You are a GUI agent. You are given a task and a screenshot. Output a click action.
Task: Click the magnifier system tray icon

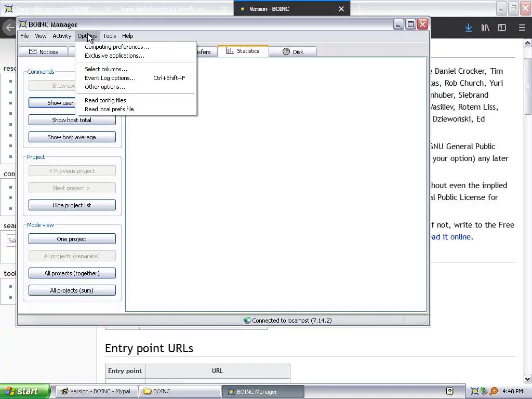click(494, 391)
